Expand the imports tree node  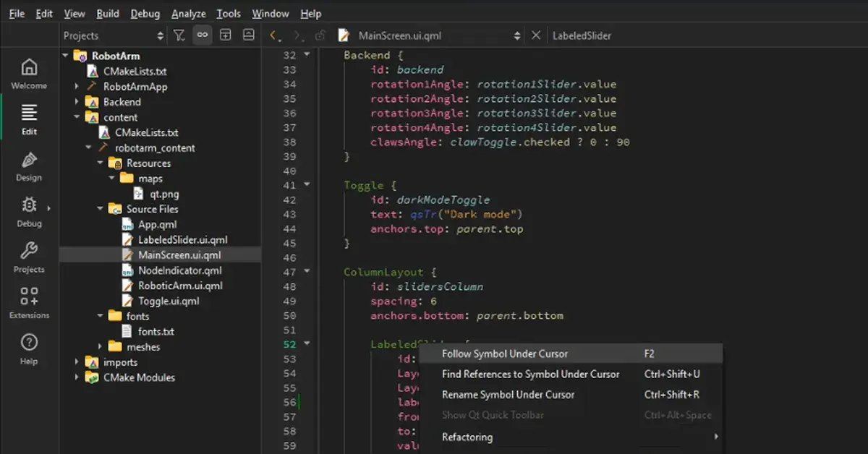pos(76,361)
